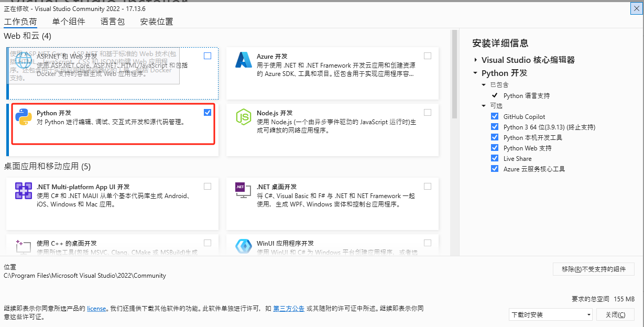Click the install location path text
The width and height of the screenshot is (644, 327).
click(85, 275)
